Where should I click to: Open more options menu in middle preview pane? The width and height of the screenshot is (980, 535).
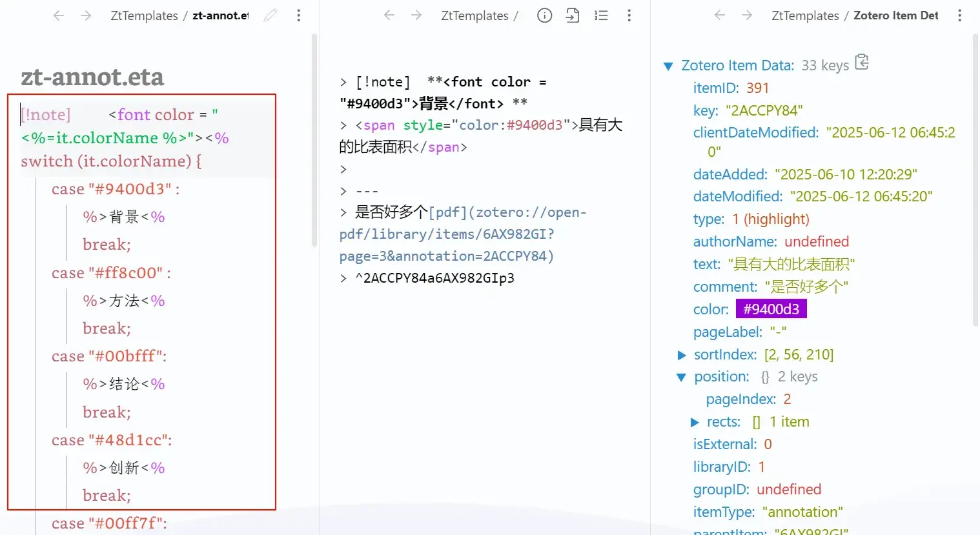pyautogui.click(x=629, y=15)
